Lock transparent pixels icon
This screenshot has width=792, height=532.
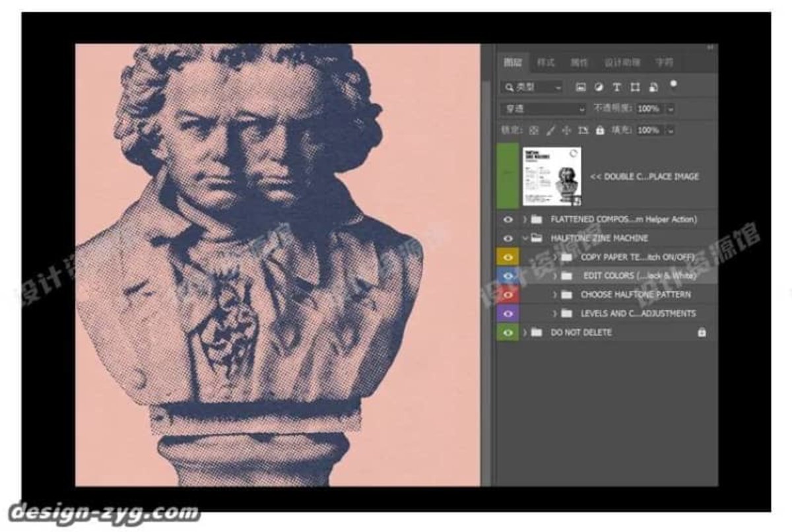534,130
